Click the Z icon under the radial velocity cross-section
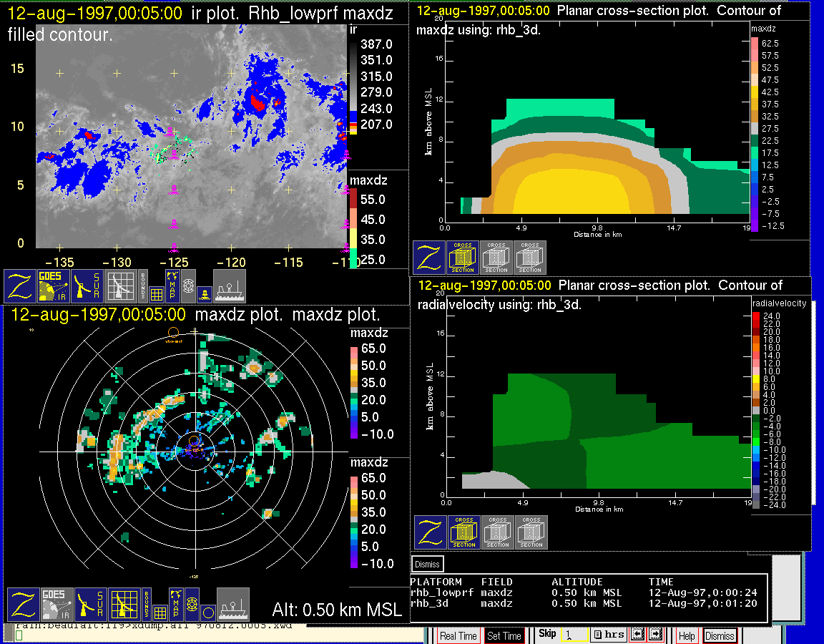This screenshot has width=824, height=644. pyautogui.click(x=431, y=532)
